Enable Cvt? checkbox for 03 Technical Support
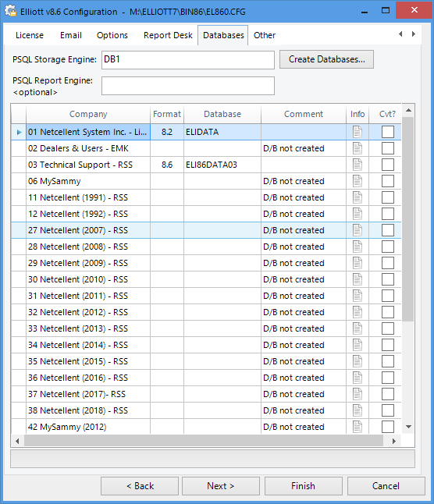This screenshot has width=434, height=504. click(388, 165)
